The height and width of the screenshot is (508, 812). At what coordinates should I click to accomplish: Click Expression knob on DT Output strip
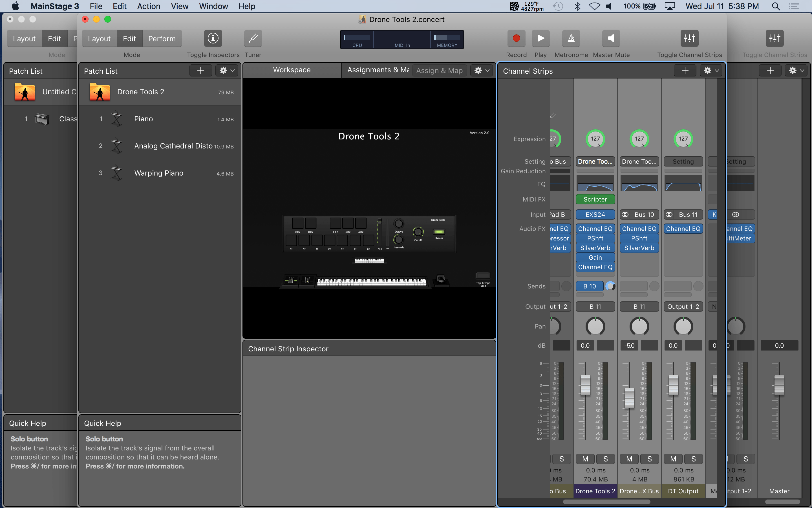(683, 138)
